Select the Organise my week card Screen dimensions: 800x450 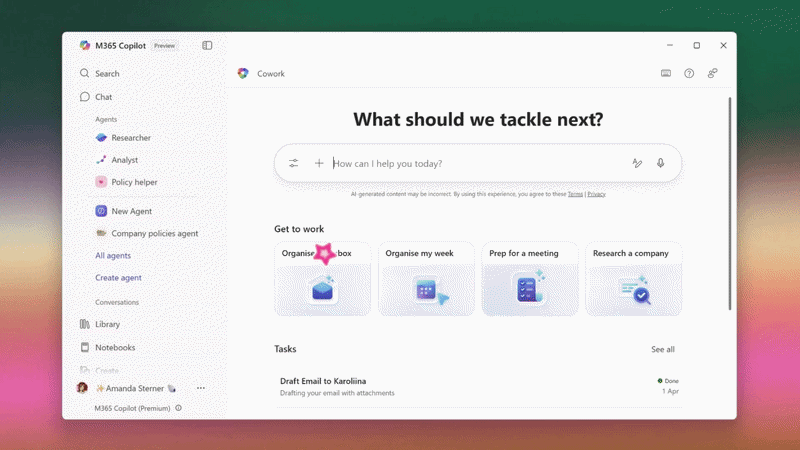[x=426, y=279]
